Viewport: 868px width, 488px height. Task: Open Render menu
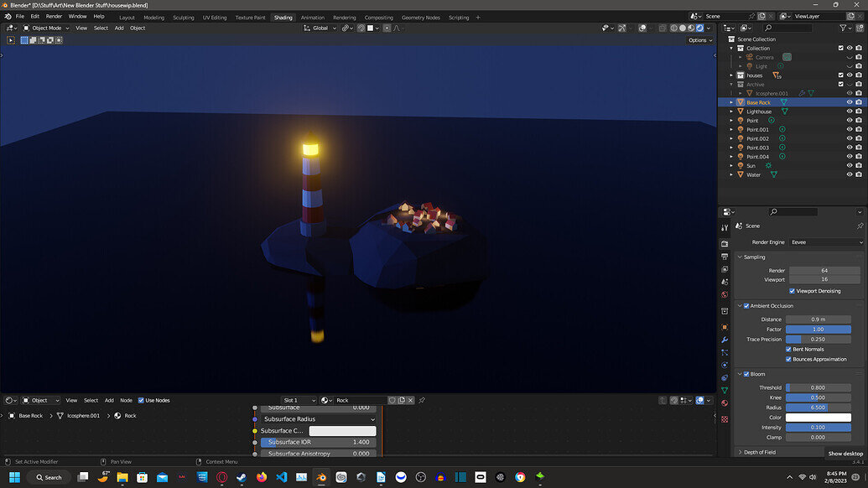click(x=54, y=17)
